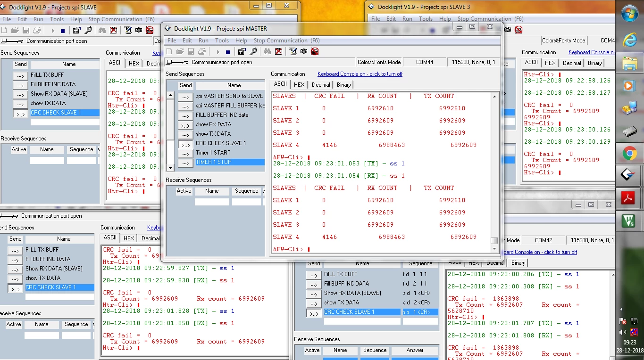This screenshot has height=360, width=644.
Task: Send the TIMER 1 STOP sequence
Action: tap(185, 162)
